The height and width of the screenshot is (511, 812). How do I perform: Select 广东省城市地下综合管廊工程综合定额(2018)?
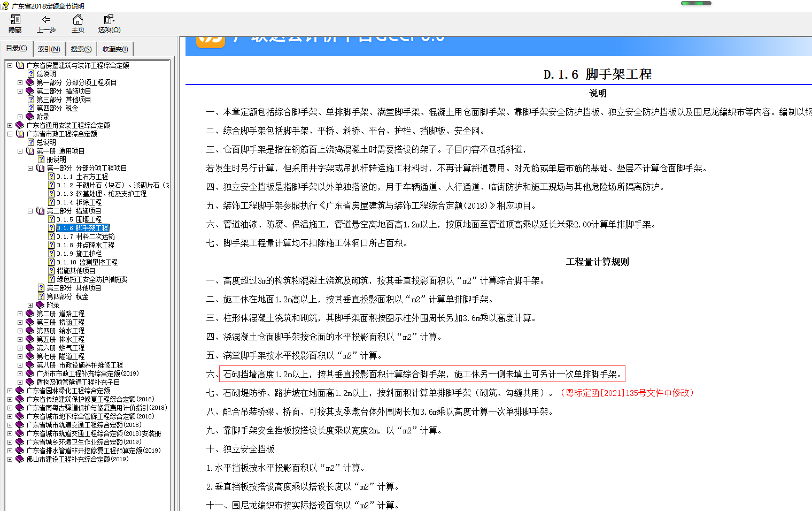pyautogui.click(x=90, y=416)
